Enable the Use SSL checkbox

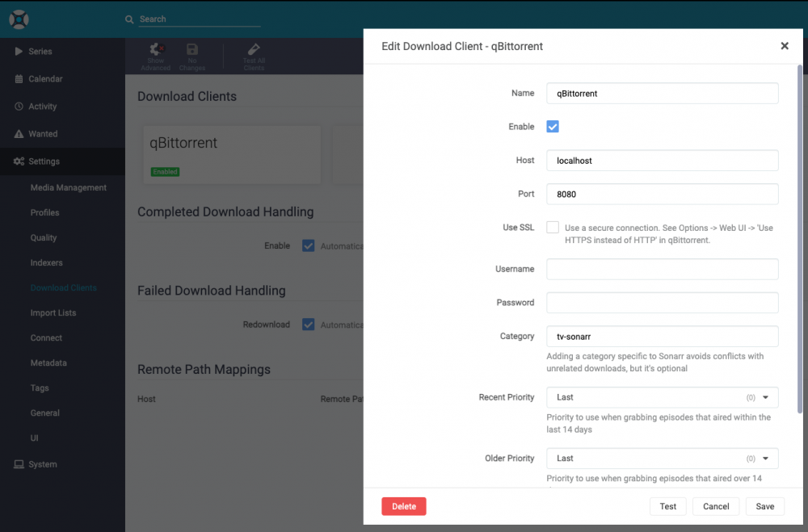coord(553,227)
